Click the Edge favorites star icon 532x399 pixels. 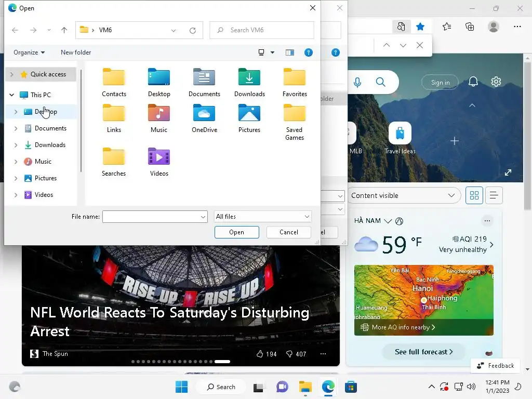[420, 26]
